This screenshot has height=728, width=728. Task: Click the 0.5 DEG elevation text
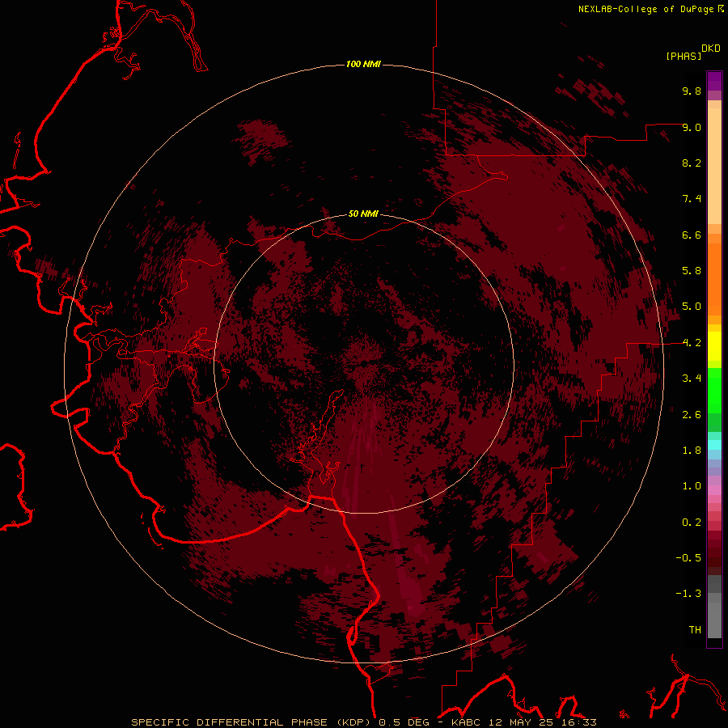[404, 722]
